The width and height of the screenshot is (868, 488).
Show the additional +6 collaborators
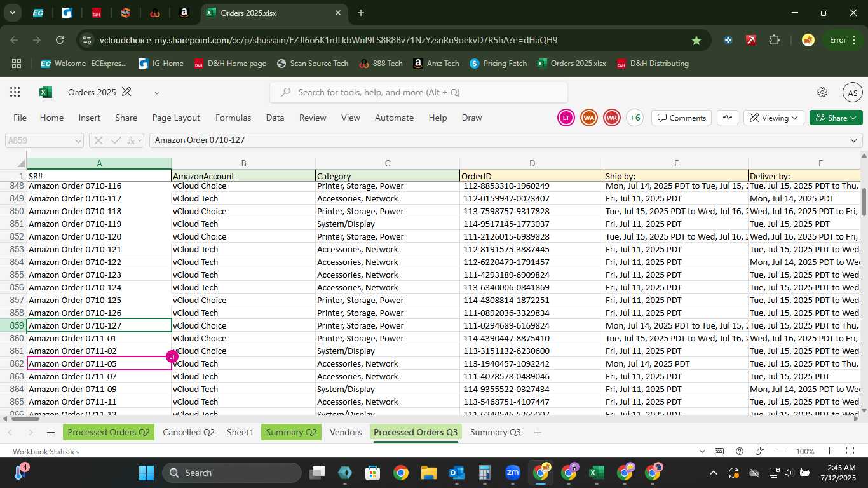[x=635, y=118]
